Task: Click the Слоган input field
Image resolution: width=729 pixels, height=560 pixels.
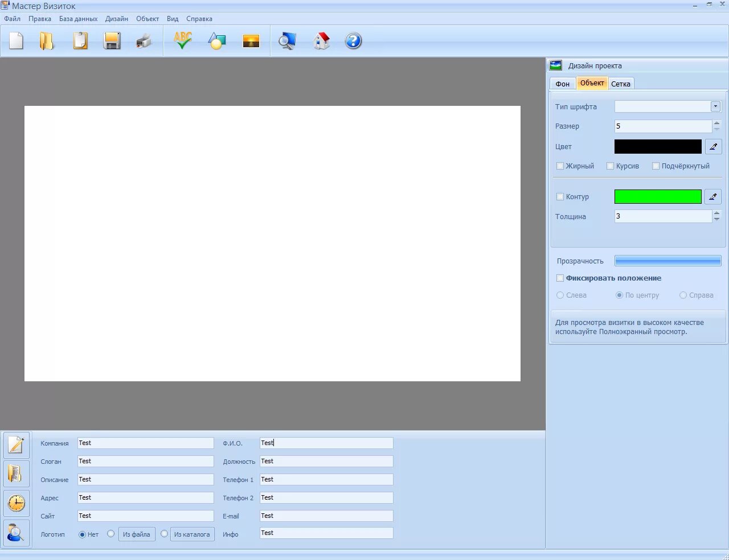Action: [146, 461]
